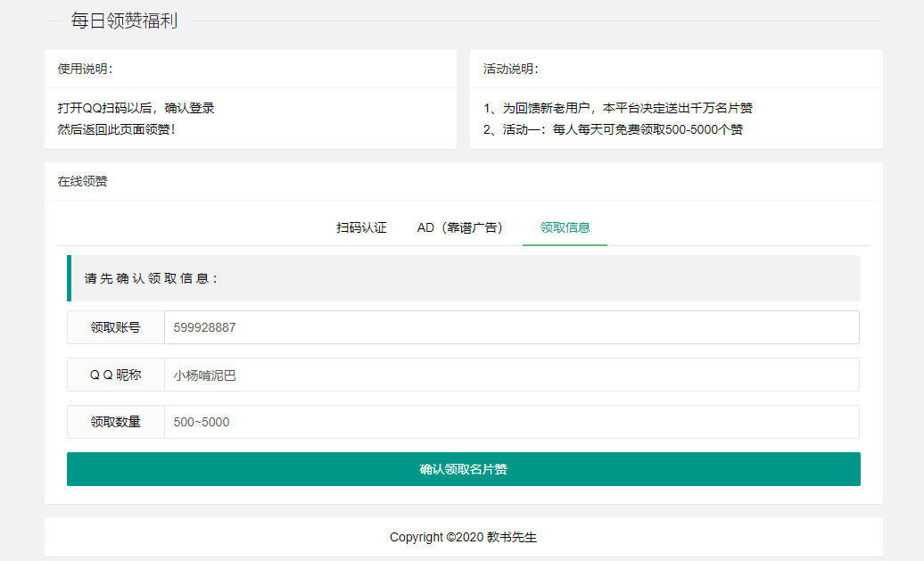Switch to the 扫码认证 tab

pyautogui.click(x=360, y=227)
